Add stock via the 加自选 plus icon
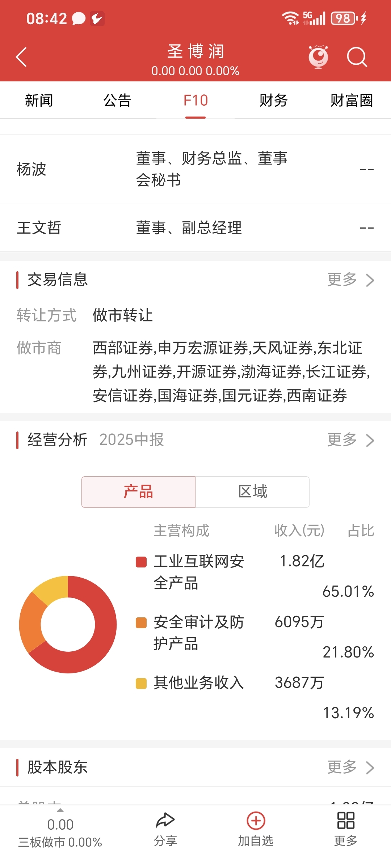The height and width of the screenshot is (868, 391). point(256,821)
